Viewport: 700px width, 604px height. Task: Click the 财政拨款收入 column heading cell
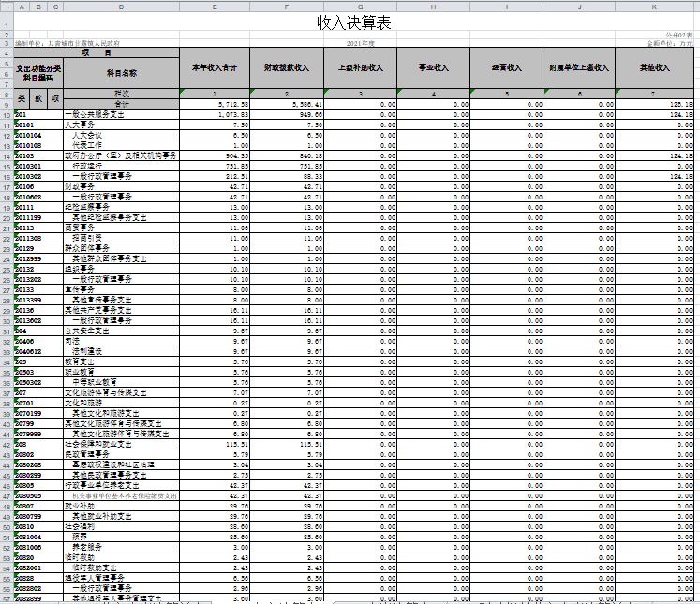pos(288,68)
